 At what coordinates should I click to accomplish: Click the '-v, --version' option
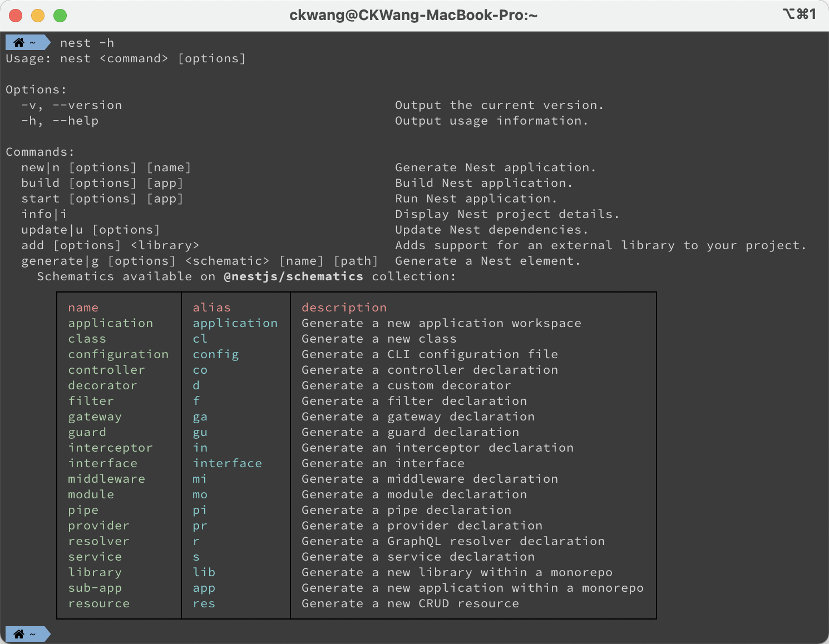(x=72, y=105)
